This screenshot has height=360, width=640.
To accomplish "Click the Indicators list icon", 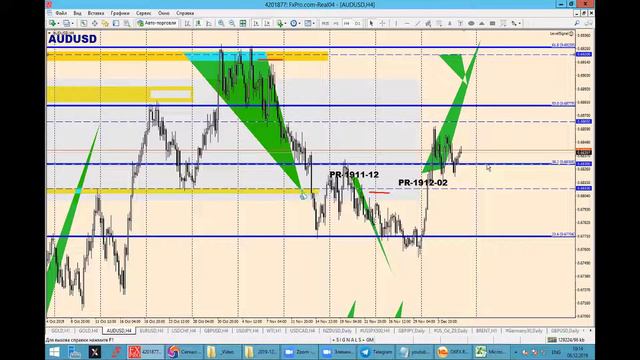I will 280,23.
